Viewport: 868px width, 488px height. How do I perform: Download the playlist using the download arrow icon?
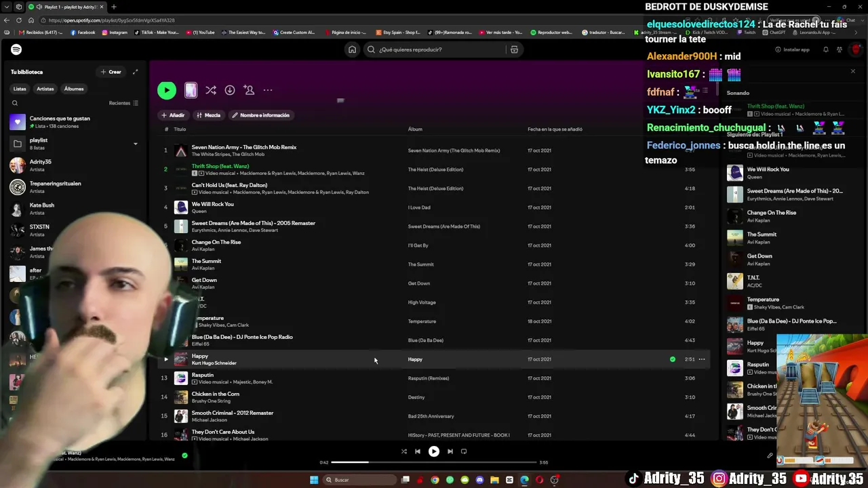click(230, 90)
